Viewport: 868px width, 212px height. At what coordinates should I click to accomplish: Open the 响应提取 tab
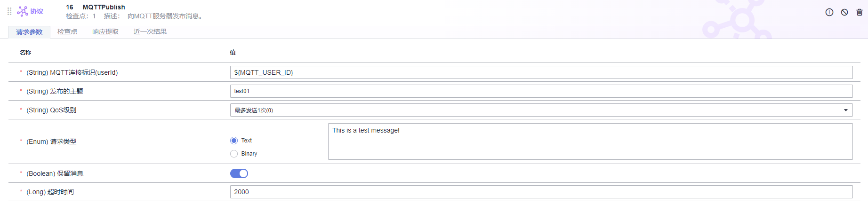click(105, 31)
